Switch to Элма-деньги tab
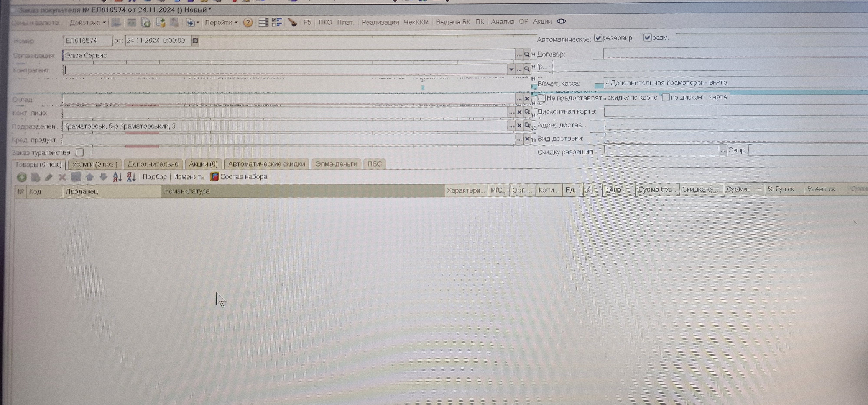The image size is (868, 405). 336,164
